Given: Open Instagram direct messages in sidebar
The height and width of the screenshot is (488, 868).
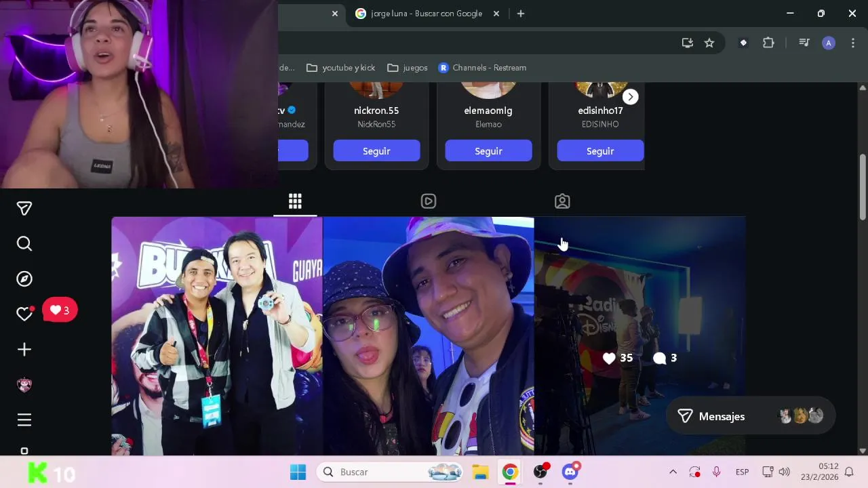Looking at the screenshot, I should pyautogui.click(x=24, y=208).
